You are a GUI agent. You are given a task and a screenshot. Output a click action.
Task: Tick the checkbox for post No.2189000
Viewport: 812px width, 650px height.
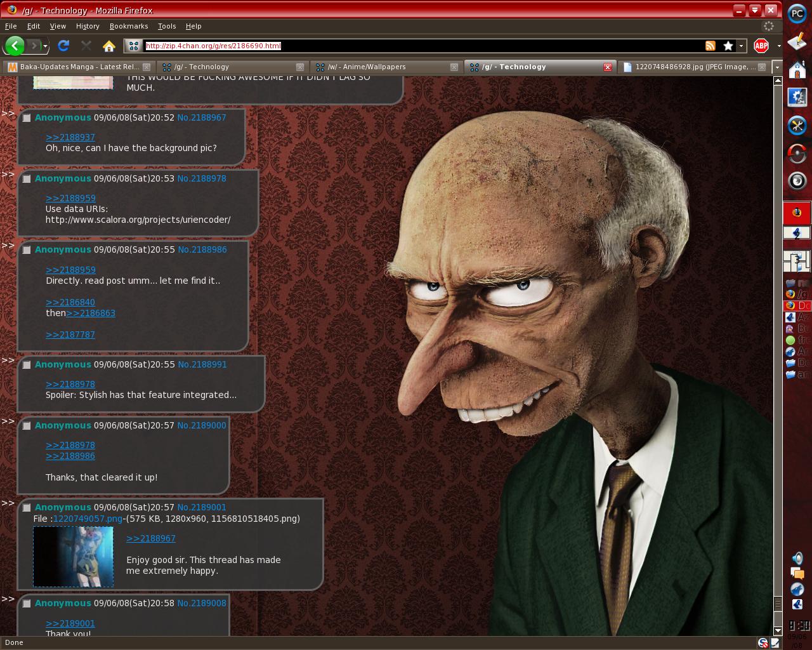pyautogui.click(x=27, y=426)
